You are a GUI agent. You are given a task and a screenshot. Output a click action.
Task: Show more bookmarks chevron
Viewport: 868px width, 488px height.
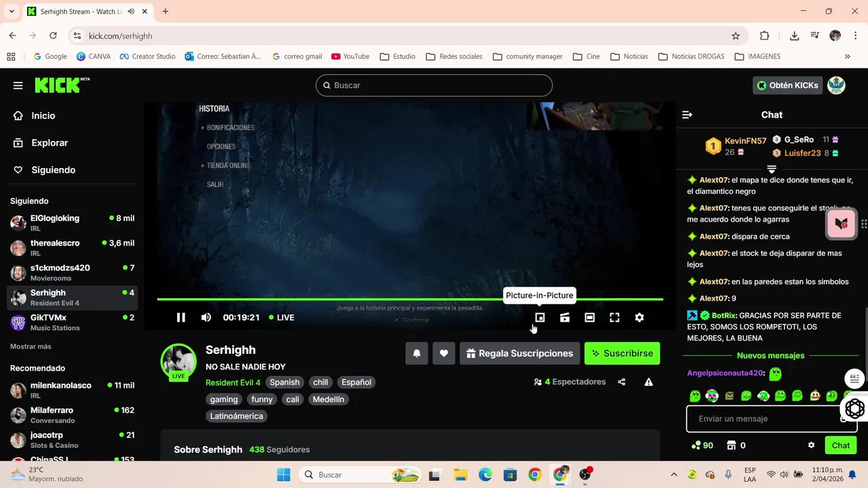[x=848, y=56]
